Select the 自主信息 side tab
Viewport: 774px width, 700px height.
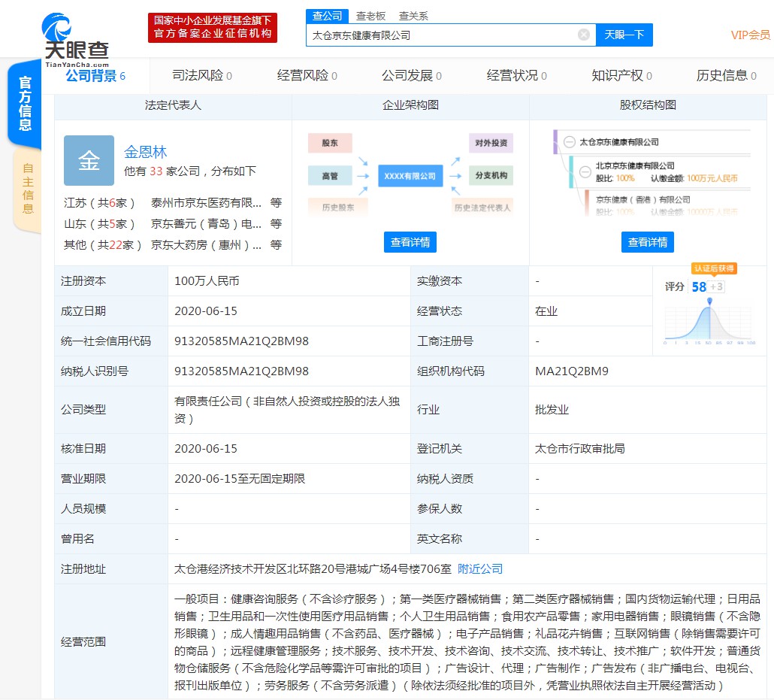tap(28, 188)
